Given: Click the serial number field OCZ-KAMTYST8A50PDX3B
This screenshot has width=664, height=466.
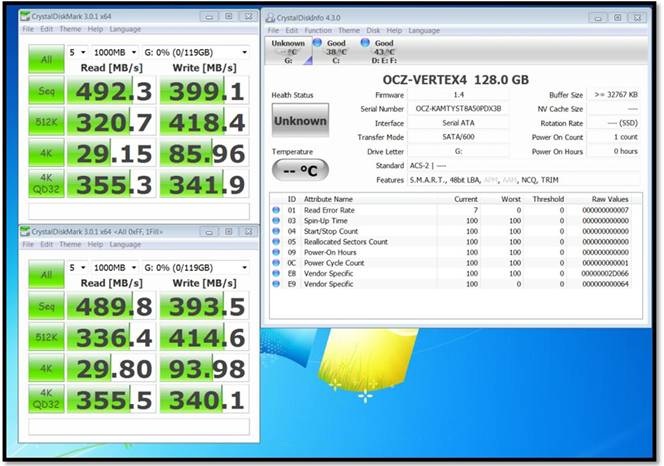Looking at the screenshot, I should [x=458, y=108].
